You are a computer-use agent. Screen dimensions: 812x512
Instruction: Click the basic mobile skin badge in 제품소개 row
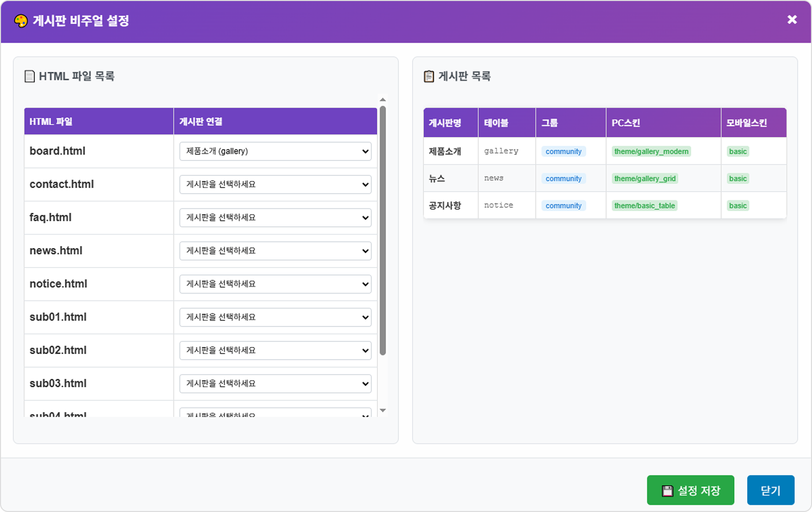click(x=738, y=151)
